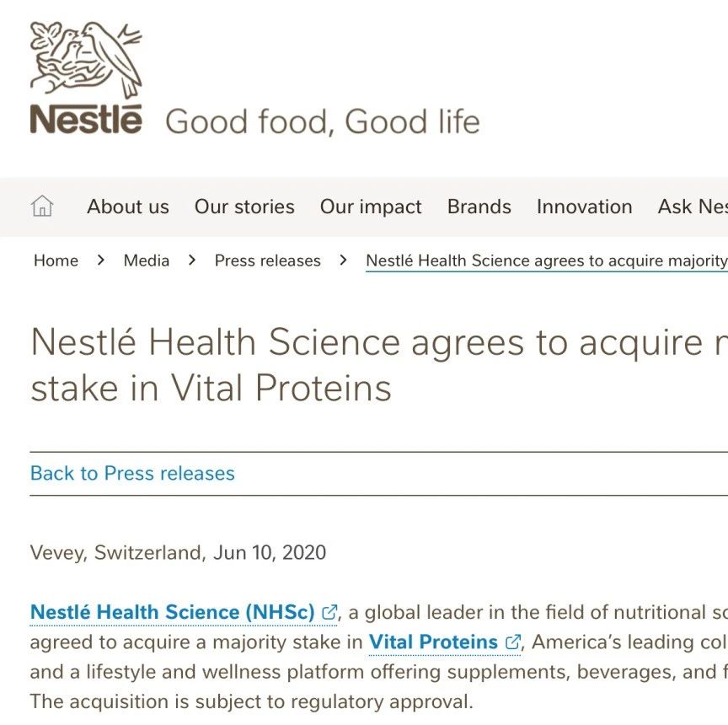Screen dimensions: 728x725
Task: Open the Innovation menu
Action: tap(585, 207)
